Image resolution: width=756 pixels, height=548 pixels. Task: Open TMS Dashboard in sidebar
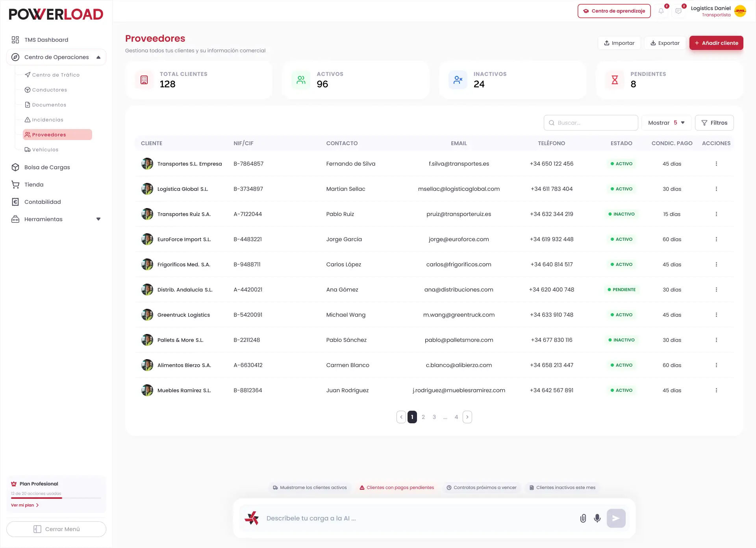[46, 40]
